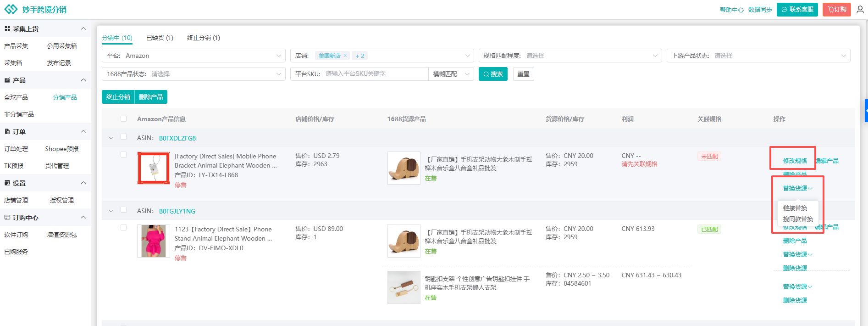The height and width of the screenshot is (326, 868).
Task: Remove the 美国新店 store tag
Action: point(345,56)
